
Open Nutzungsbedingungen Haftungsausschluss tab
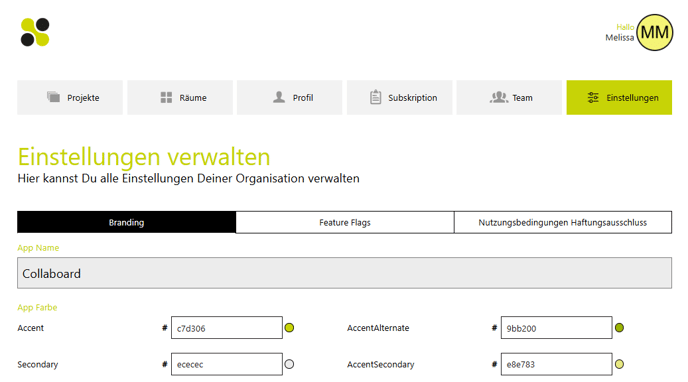tap(563, 222)
